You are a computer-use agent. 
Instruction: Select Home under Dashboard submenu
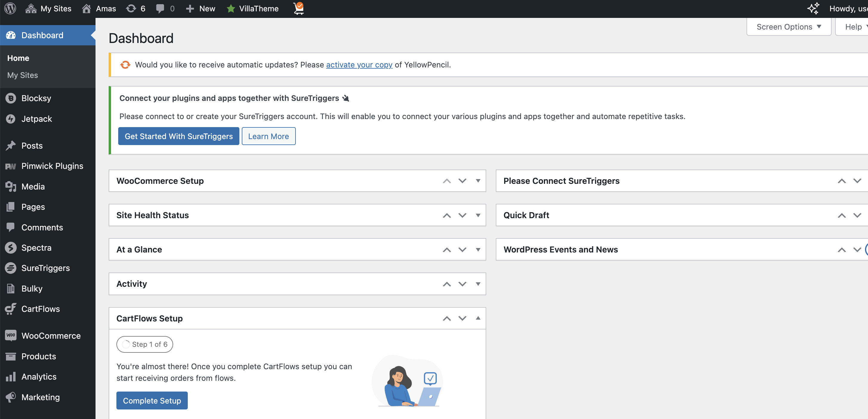pyautogui.click(x=18, y=58)
